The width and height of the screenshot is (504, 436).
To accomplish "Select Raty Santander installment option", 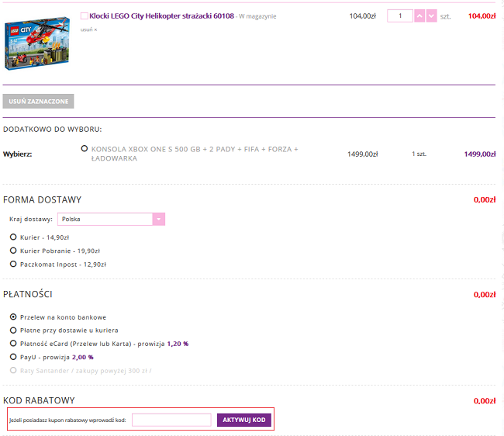I will pyautogui.click(x=13, y=370).
